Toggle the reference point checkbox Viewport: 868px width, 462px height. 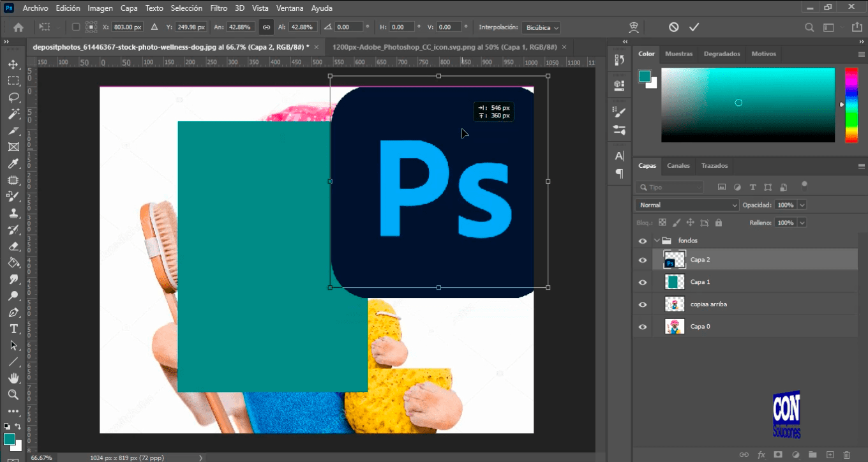coord(76,27)
